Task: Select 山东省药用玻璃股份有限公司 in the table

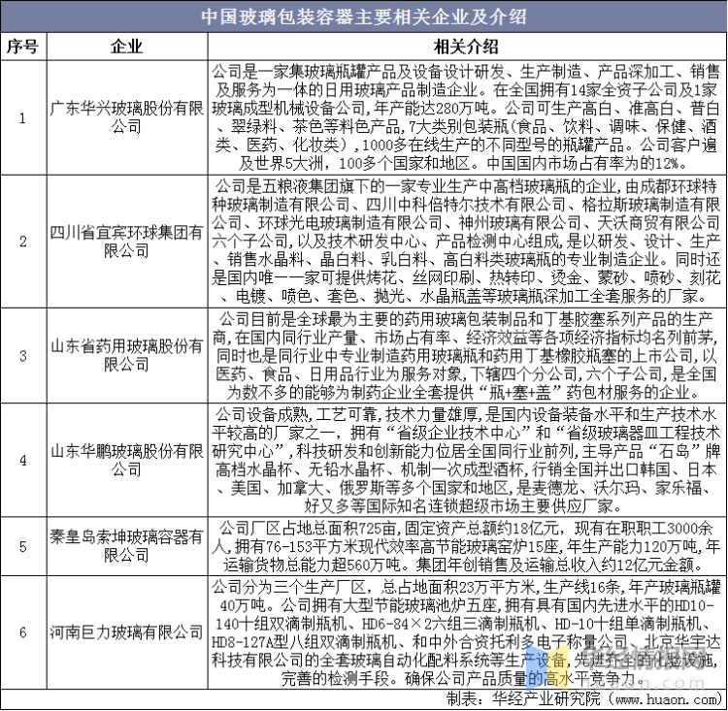Action: (x=127, y=355)
